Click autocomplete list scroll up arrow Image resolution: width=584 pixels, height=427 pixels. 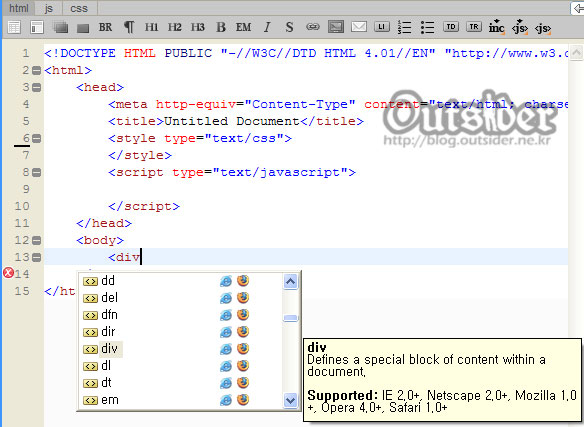tap(291, 282)
